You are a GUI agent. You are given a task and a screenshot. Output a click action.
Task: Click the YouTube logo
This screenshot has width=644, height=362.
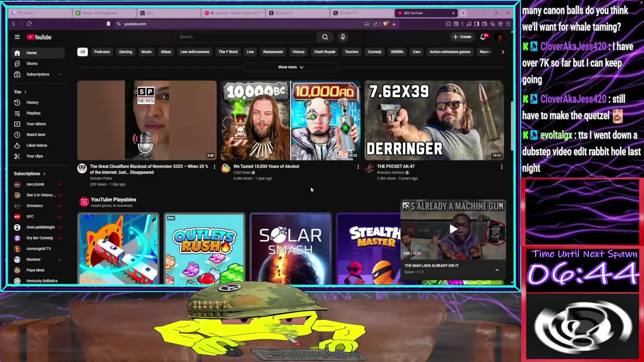pos(39,37)
